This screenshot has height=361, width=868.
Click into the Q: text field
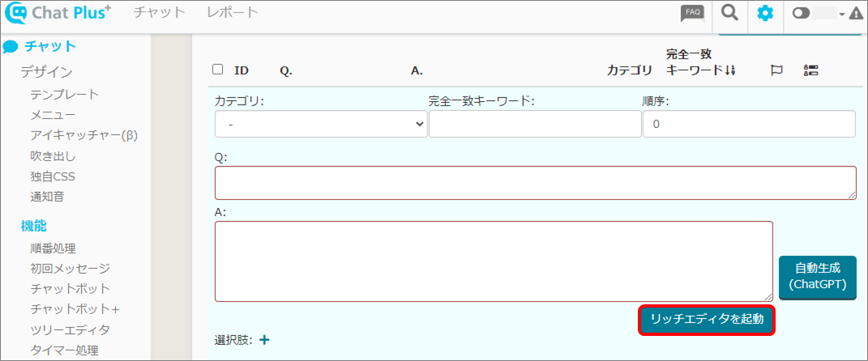(535, 183)
